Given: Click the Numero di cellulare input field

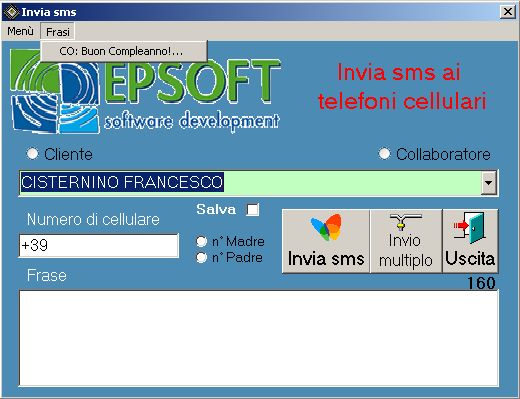Looking at the screenshot, I should coord(99,246).
